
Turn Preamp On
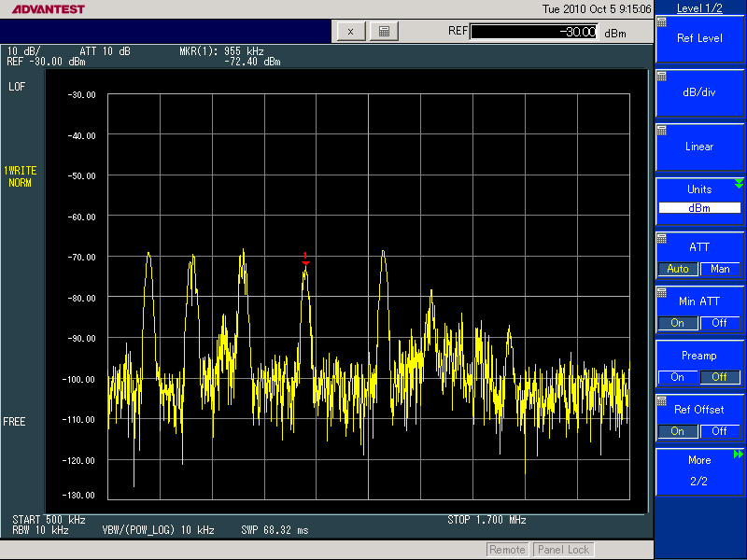tap(677, 377)
